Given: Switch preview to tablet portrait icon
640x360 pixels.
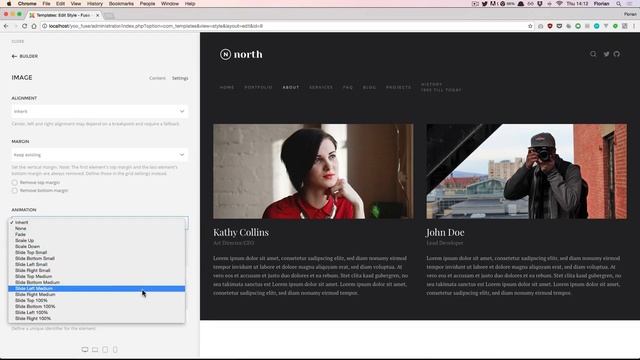Looking at the screenshot, I should pyautogui.click(x=105, y=350).
